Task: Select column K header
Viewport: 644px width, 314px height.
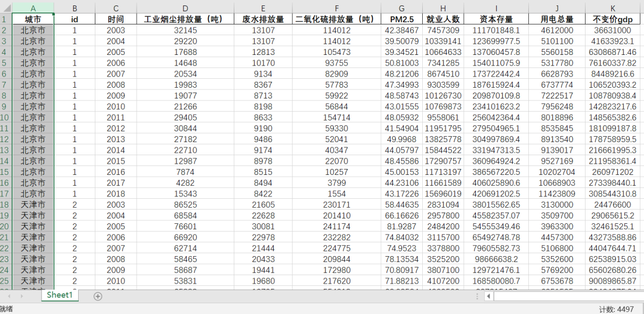Action: 613,8
